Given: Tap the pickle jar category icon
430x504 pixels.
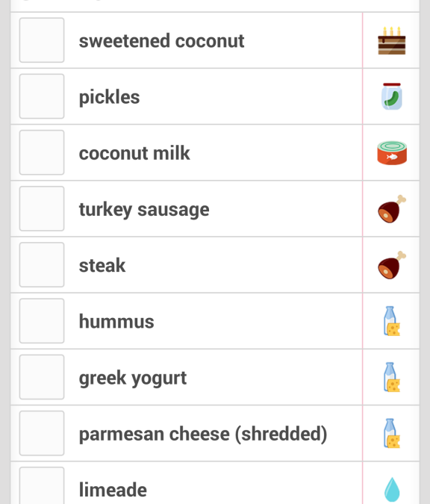Looking at the screenshot, I should point(391,96).
